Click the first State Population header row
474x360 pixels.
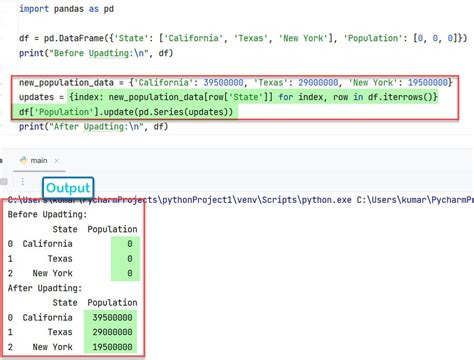[x=95, y=229]
